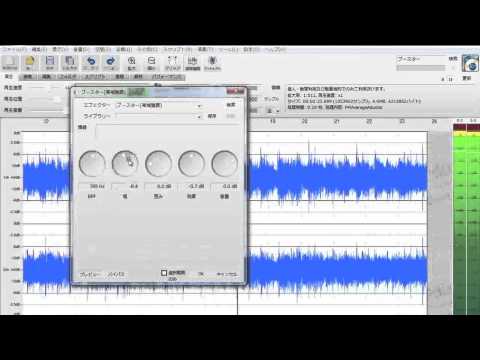
Task: Click the Save disk toolbar icon
Action: 50,62
